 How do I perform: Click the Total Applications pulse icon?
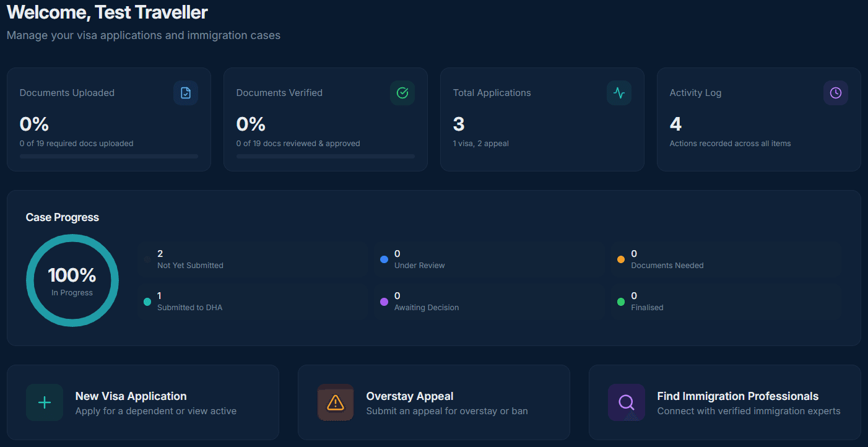pyautogui.click(x=619, y=93)
